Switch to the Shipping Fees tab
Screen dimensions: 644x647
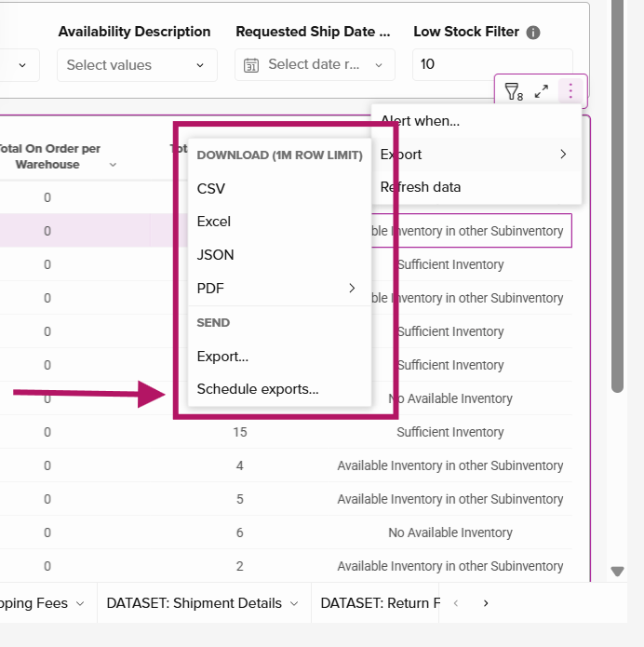(x=34, y=603)
